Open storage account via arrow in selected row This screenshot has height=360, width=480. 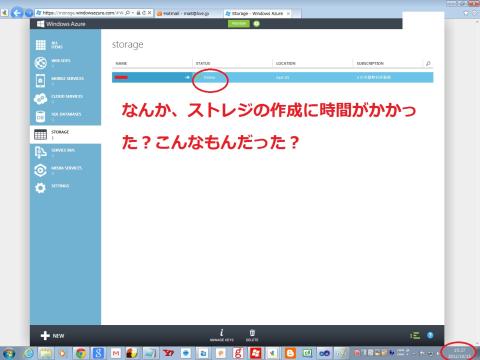click(x=188, y=77)
